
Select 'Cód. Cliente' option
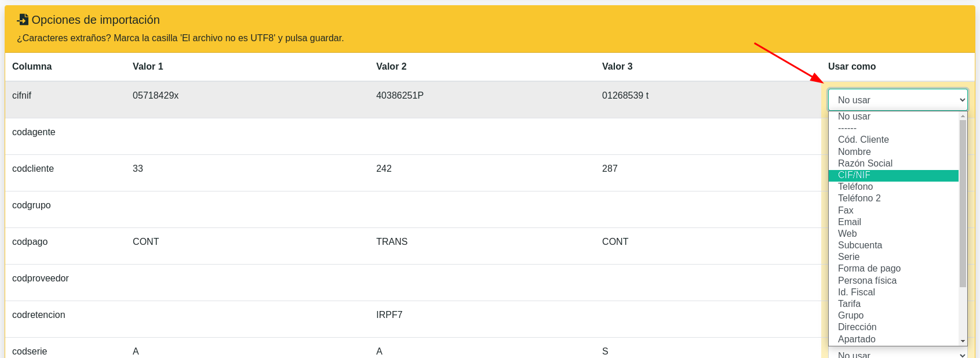coord(894,140)
